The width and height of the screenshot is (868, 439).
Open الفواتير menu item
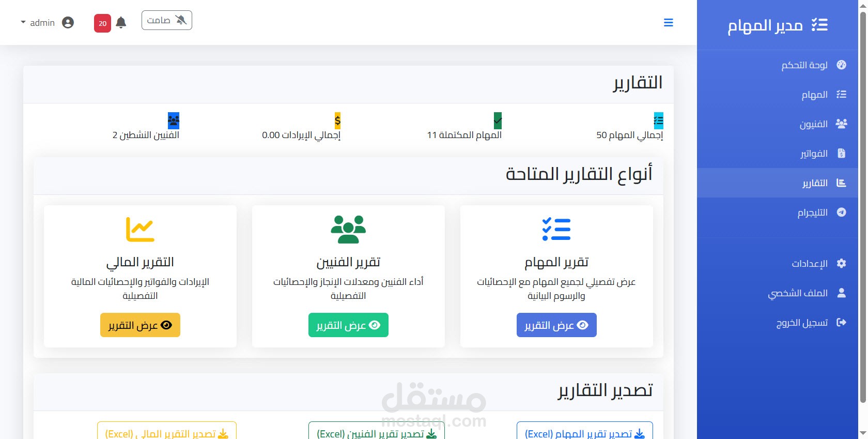point(778,153)
